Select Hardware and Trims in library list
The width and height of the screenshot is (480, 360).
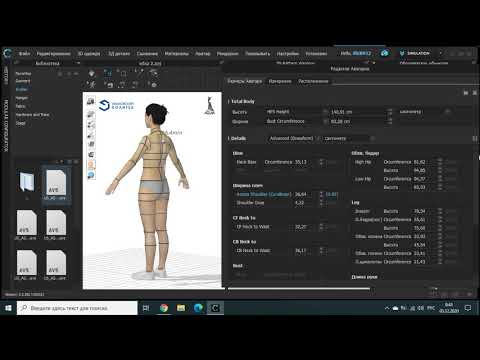click(x=32, y=115)
